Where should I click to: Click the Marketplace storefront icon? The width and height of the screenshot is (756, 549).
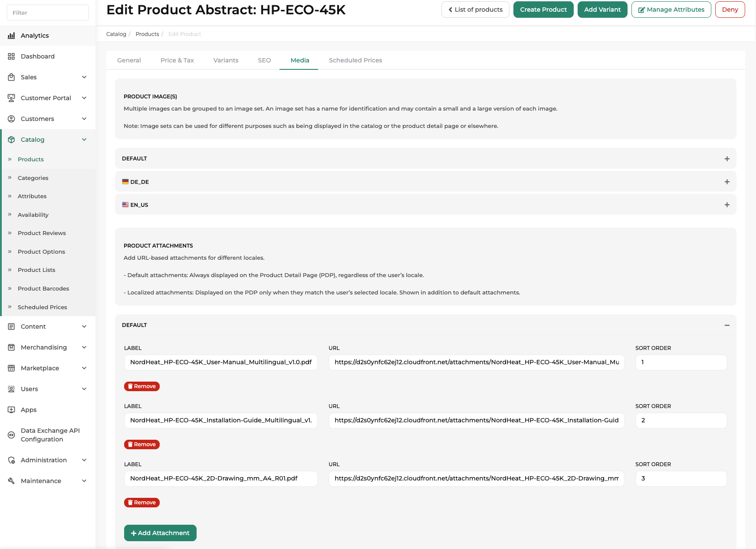click(11, 368)
